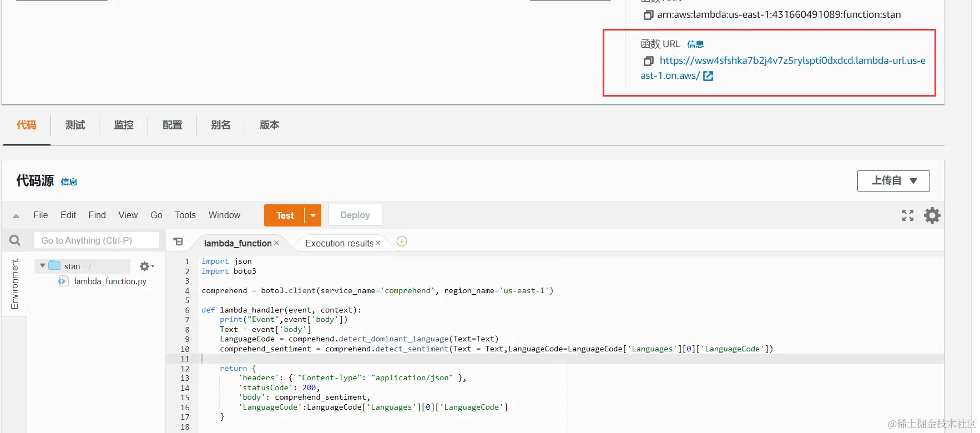
Task: Click the Deploy button
Action: (x=355, y=215)
